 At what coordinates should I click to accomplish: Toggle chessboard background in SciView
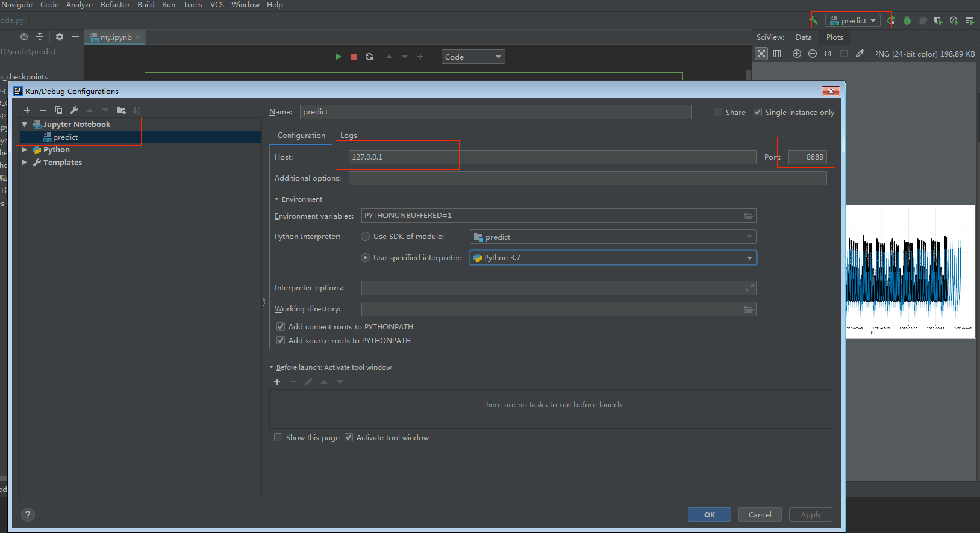point(761,54)
